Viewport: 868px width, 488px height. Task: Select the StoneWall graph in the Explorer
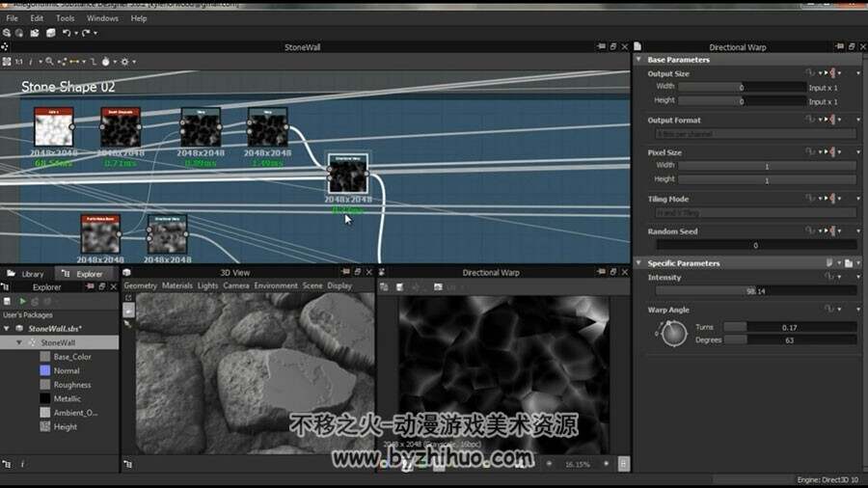[x=58, y=342]
